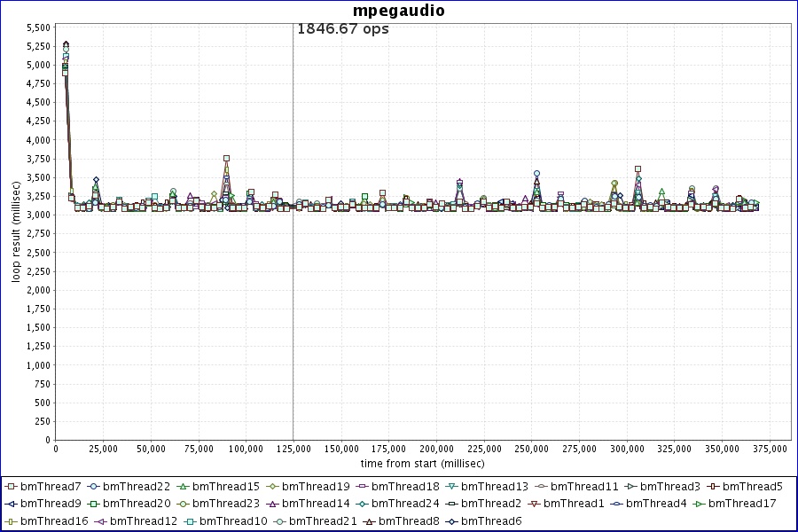Click the bmThread17 legend entry
Image resolution: width=798 pixels, height=532 pixels.
click(742, 504)
